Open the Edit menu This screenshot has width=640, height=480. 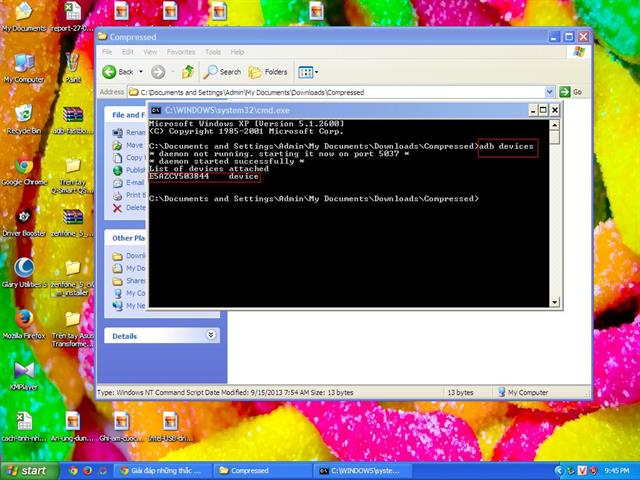click(127, 52)
